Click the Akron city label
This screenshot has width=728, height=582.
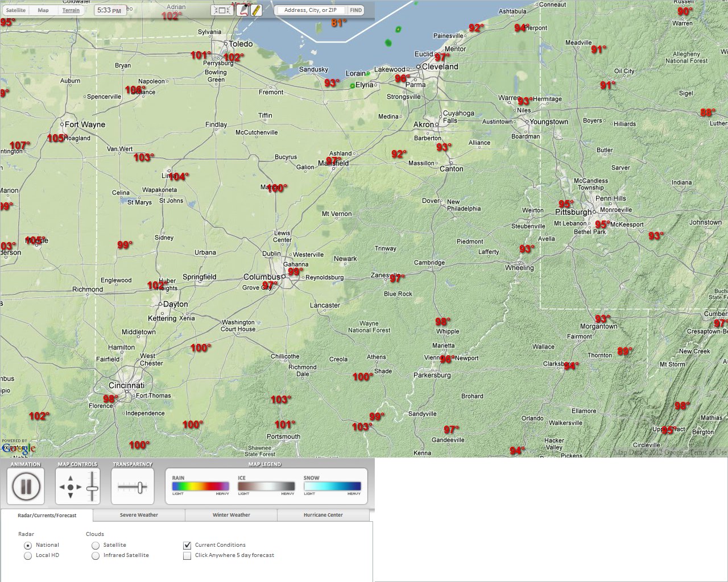424,124
